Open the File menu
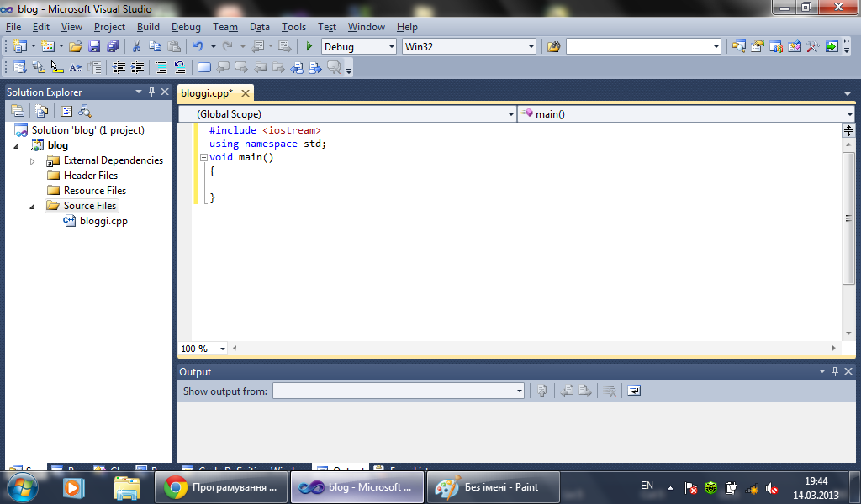861x504 pixels. pyautogui.click(x=13, y=27)
